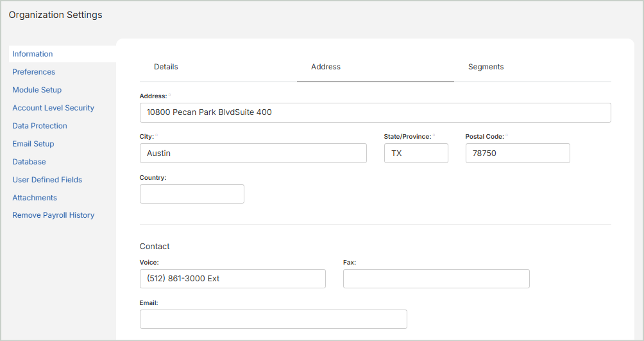Click the State/Province field showing TX

click(416, 153)
